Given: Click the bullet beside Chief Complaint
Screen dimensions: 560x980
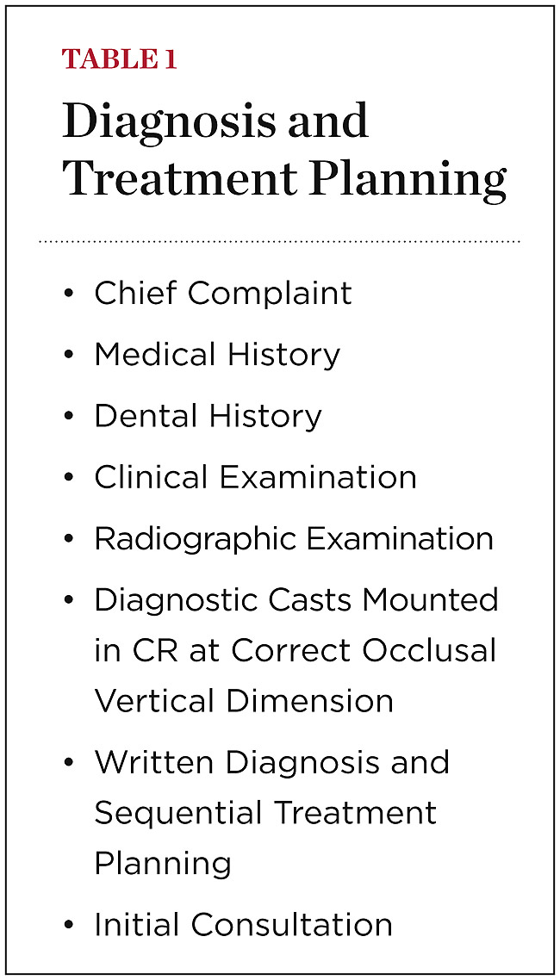Looking at the screenshot, I should click(69, 295).
